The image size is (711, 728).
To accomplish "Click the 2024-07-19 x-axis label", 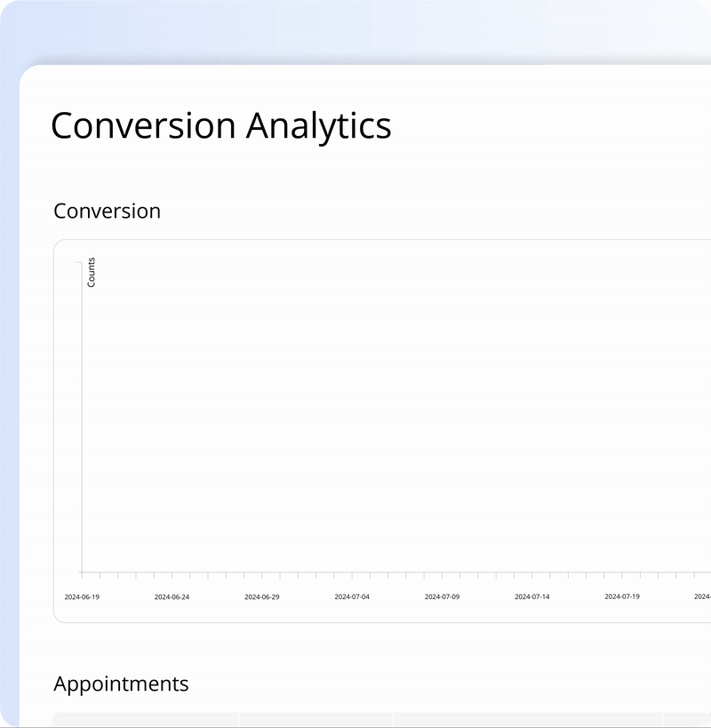I will (622, 596).
